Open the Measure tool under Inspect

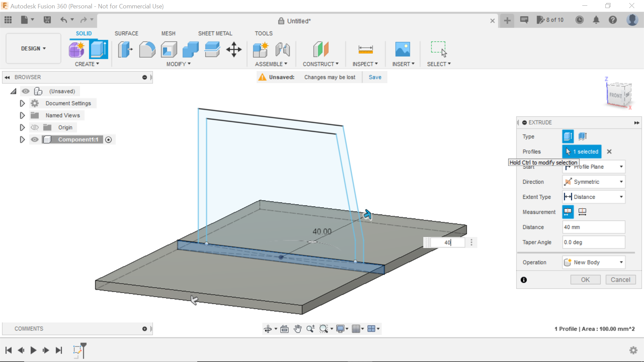point(365,49)
